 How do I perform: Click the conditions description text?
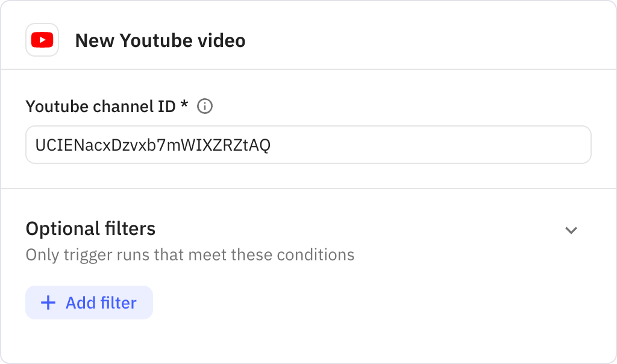(x=189, y=254)
